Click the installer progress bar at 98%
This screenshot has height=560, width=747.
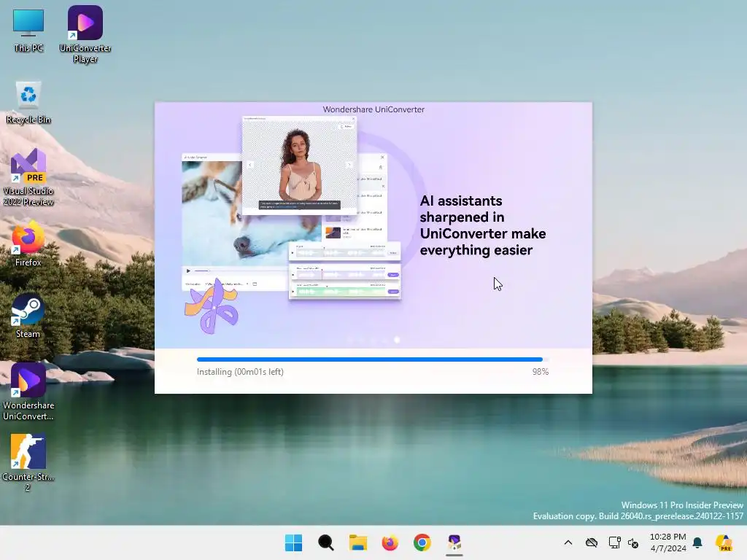(373, 359)
